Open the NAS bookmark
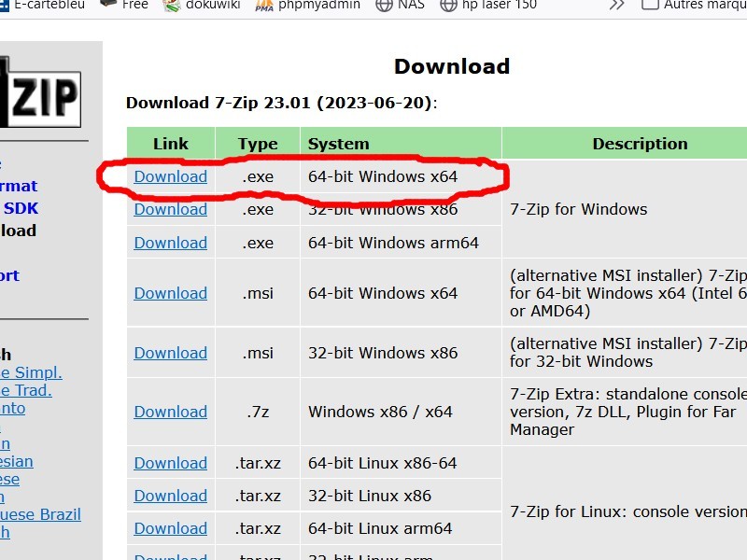The height and width of the screenshot is (560, 747). point(400,4)
